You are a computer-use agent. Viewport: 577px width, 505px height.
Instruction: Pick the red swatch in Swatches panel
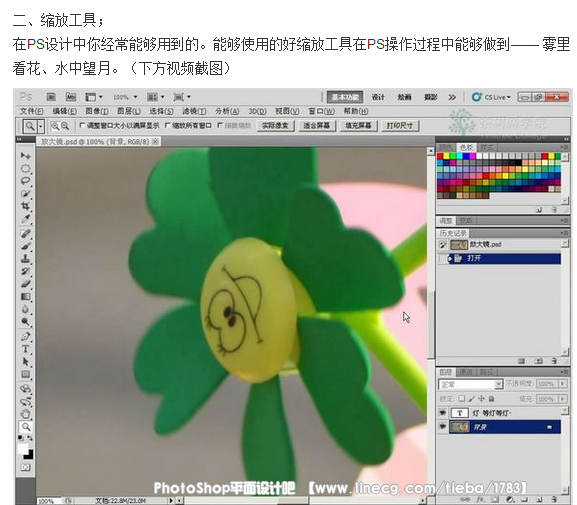[440, 156]
